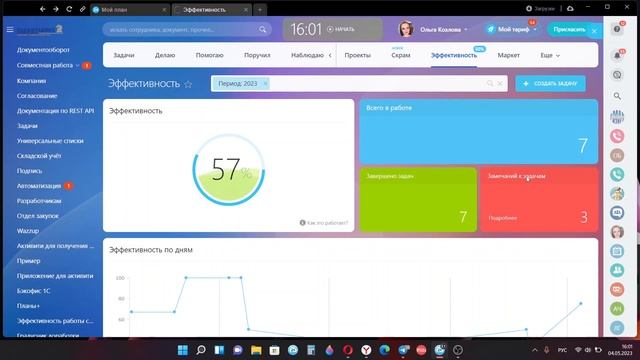Click the green 'Завершено задач' card
The width and height of the screenshot is (640, 360).
coord(418,200)
